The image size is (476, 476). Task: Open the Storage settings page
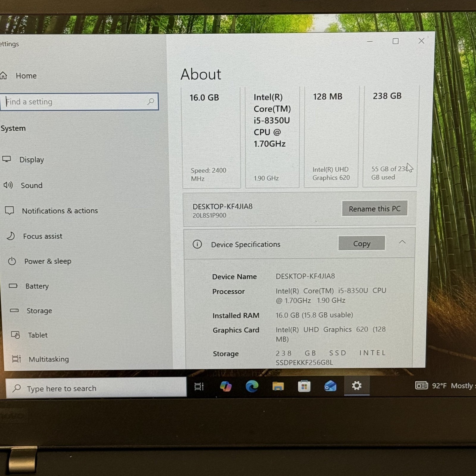(39, 311)
